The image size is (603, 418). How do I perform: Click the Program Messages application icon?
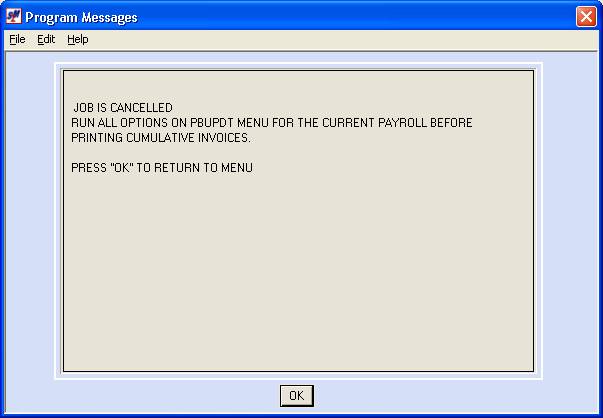tap(14, 16)
